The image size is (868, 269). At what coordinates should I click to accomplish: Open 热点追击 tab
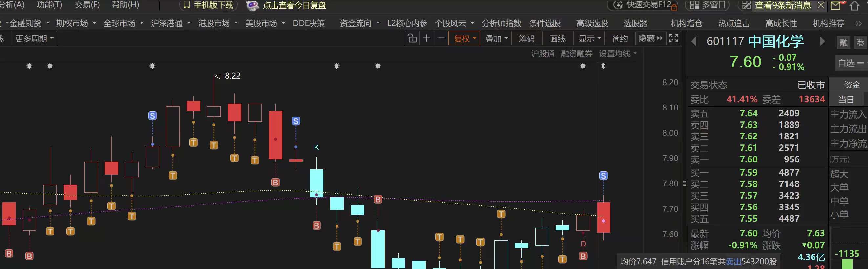734,23
